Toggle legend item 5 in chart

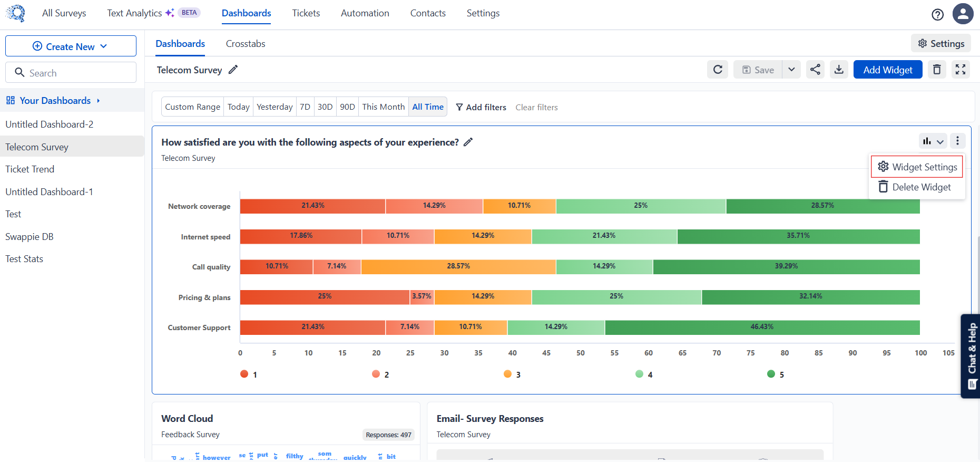776,374
